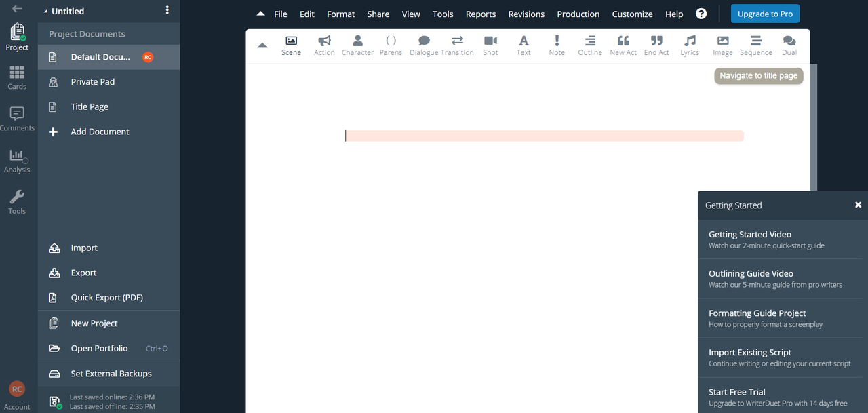Open the Reports menu
This screenshot has width=868, height=413.
pos(481,14)
